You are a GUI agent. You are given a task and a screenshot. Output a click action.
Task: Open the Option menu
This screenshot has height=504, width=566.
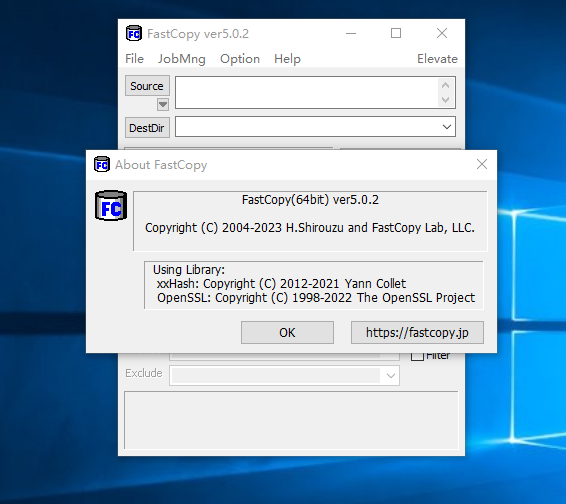(x=240, y=59)
